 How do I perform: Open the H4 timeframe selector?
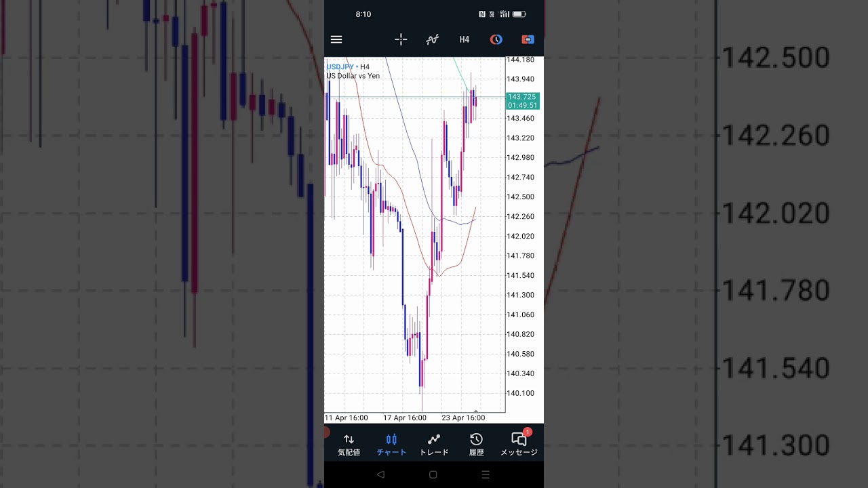(465, 40)
